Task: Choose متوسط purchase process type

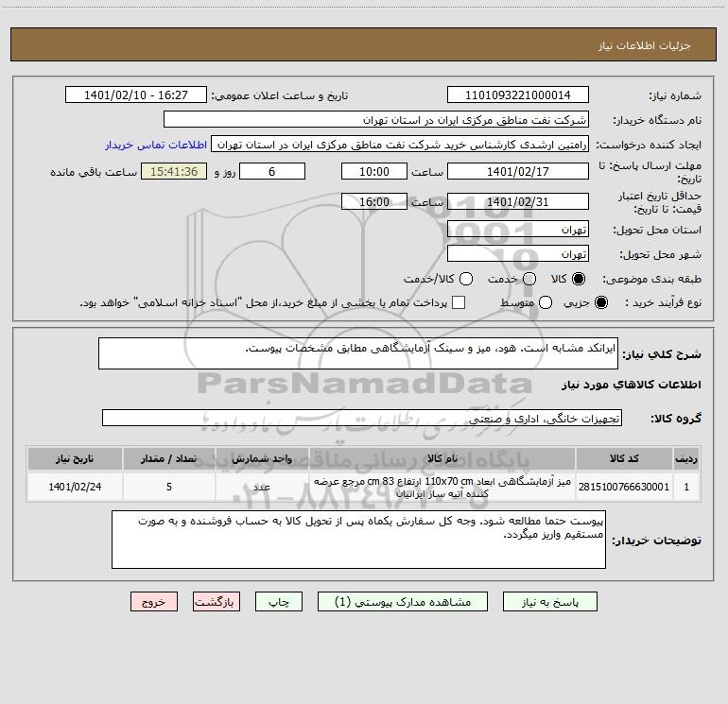Action: coord(546,302)
